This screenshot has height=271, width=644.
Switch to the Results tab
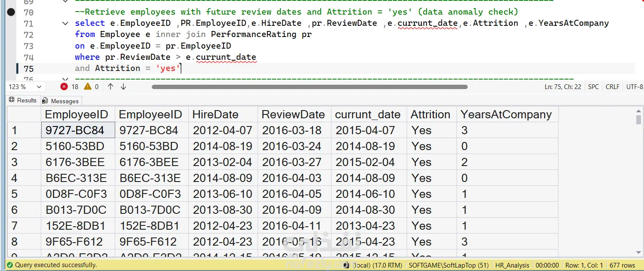pos(23,100)
